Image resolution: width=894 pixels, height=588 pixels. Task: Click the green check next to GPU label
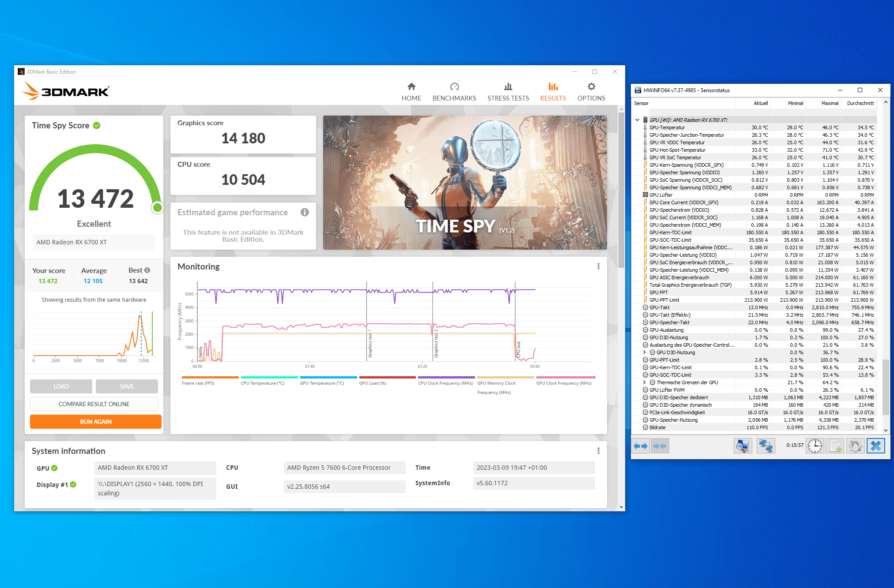[54, 468]
